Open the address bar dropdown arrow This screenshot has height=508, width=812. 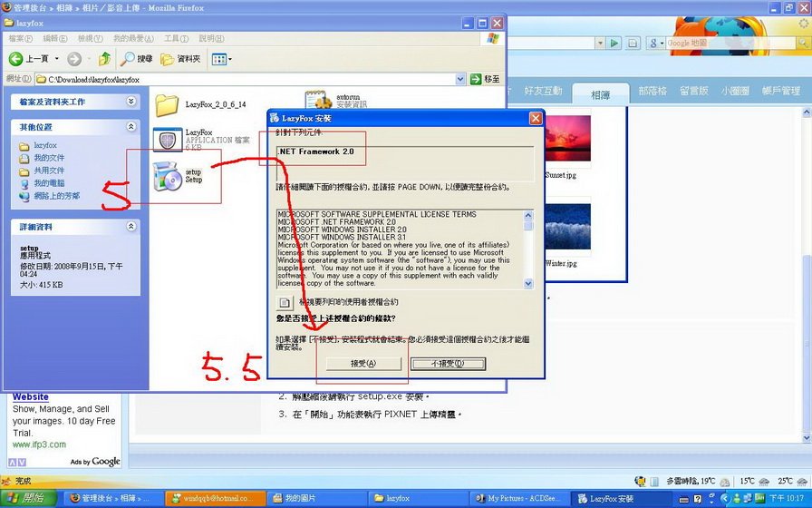[x=460, y=79]
